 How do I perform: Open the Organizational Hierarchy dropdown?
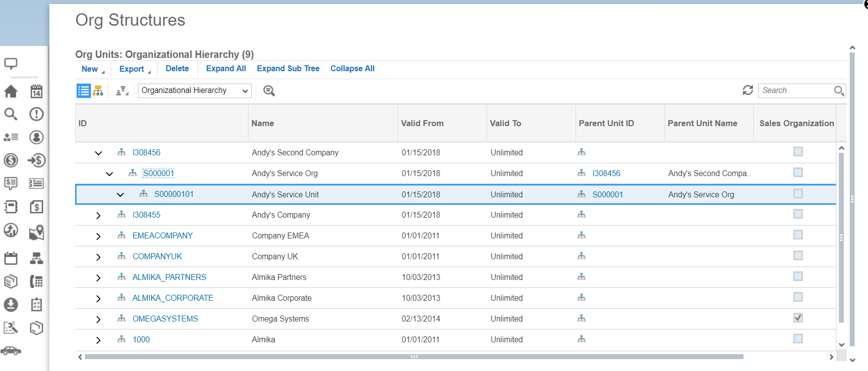[x=195, y=91]
